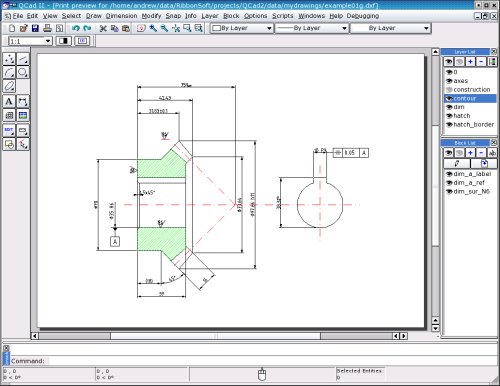500x386 pixels.
Task: Zoom in with the first magnifier icon
Action: pos(153,28)
